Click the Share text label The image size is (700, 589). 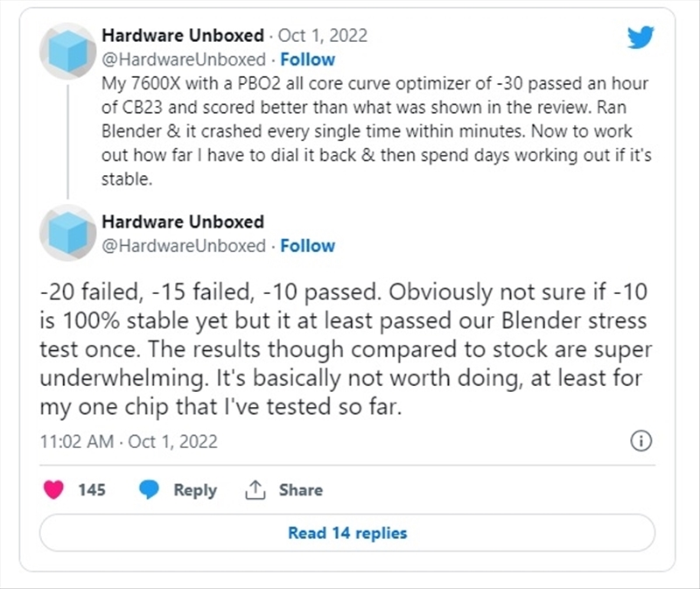tap(300, 490)
